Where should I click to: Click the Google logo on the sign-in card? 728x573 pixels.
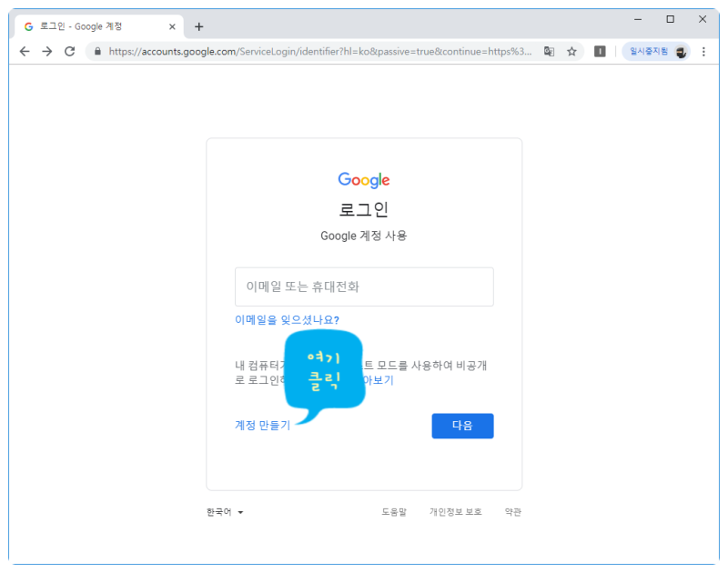coord(364,180)
